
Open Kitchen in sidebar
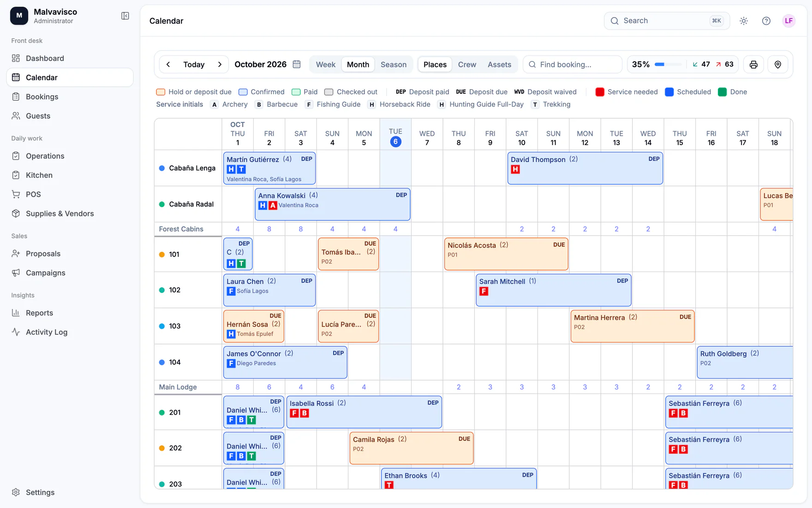[x=70, y=175]
